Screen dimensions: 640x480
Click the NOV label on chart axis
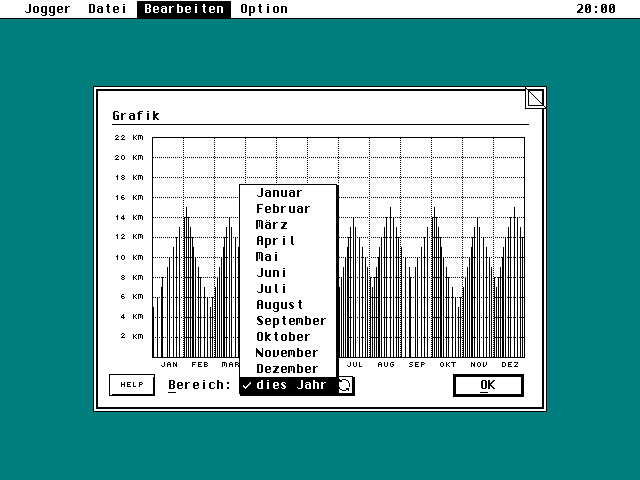click(479, 364)
